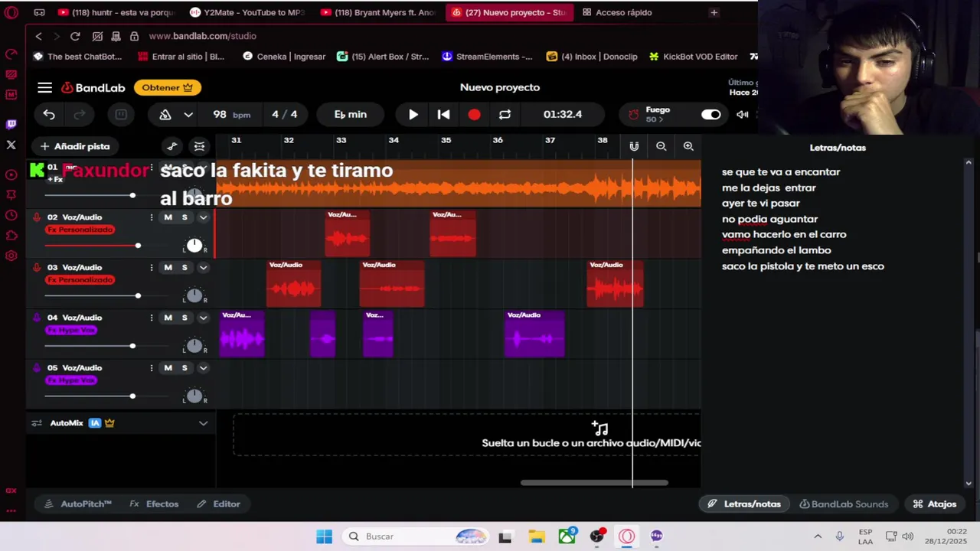Switch to Letras/notas tab
The width and height of the screenshot is (980, 551).
pyautogui.click(x=744, y=504)
